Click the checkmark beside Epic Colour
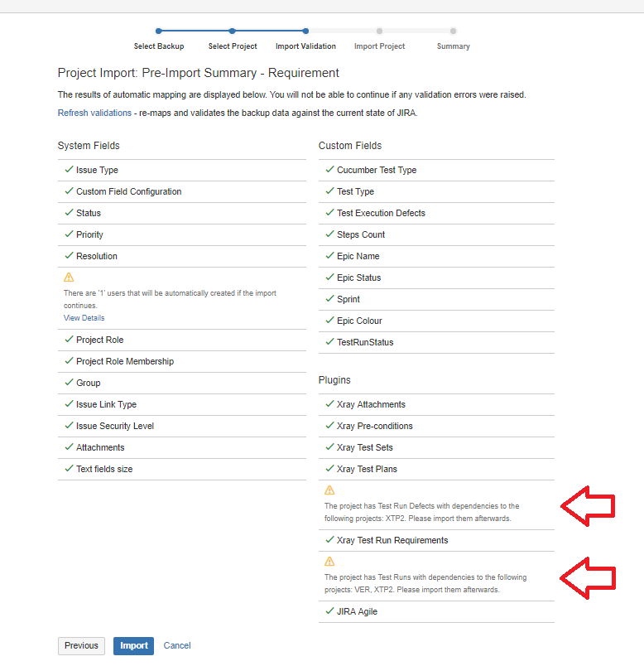Screen dimensions: 644x666 pyautogui.click(x=329, y=321)
